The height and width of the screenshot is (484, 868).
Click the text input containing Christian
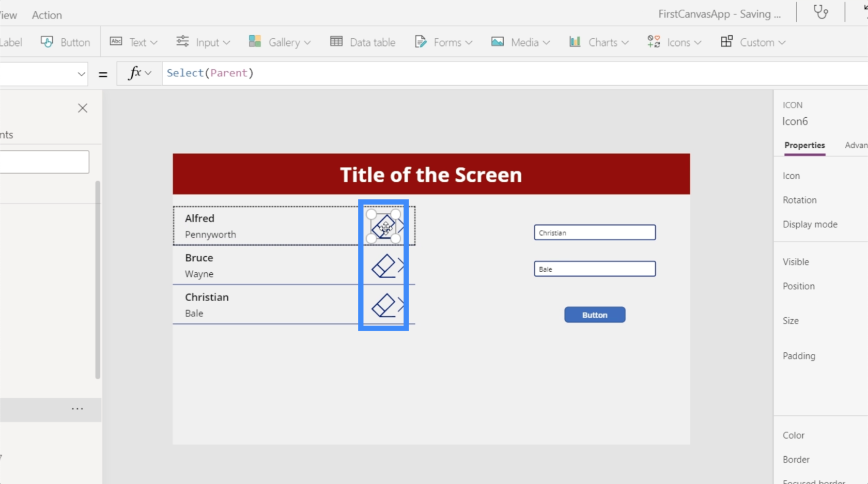click(595, 232)
